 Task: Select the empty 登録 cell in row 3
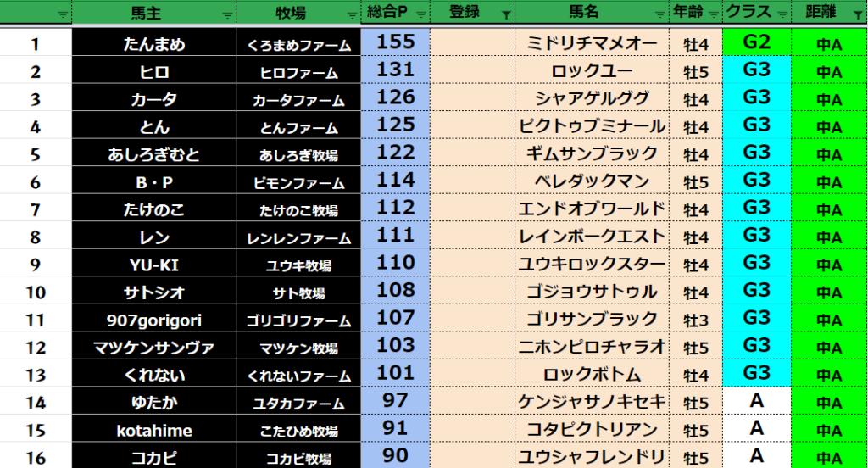pyautogui.click(x=472, y=99)
